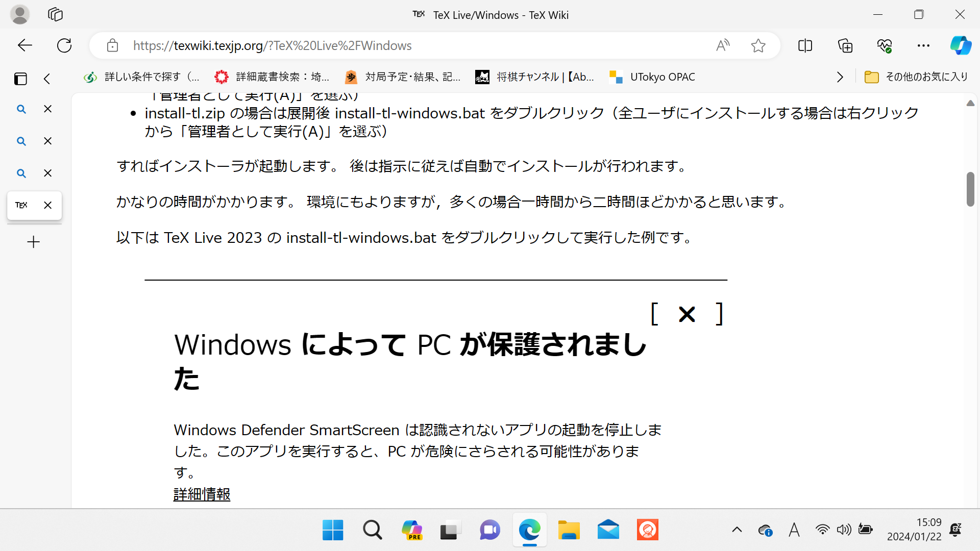This screenshot has height=551, width=980.
Task: Enable the browser read aloud feature
Action: [722, 45]
